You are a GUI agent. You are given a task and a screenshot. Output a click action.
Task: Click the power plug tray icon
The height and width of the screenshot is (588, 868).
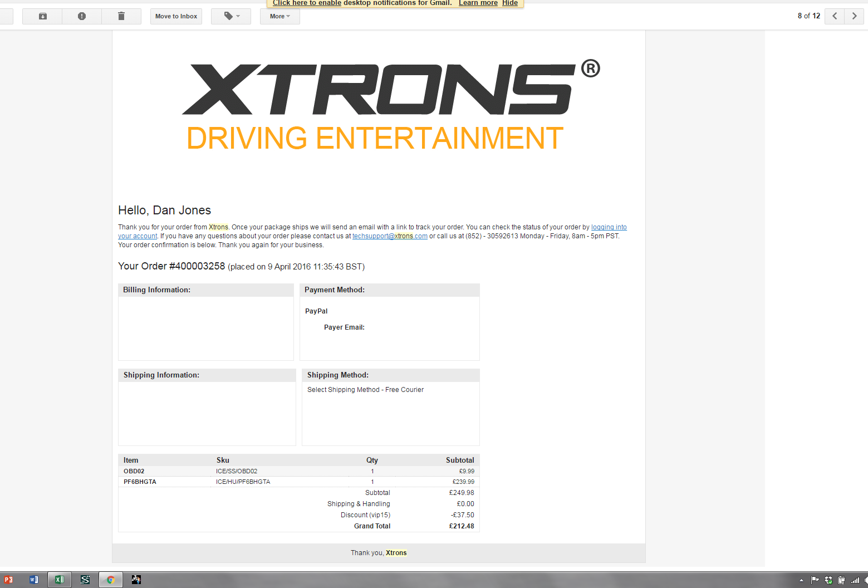coord(841,580)
